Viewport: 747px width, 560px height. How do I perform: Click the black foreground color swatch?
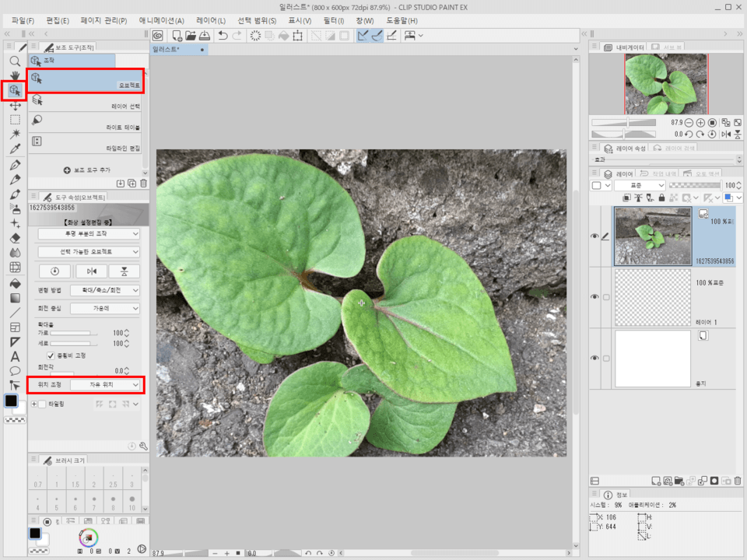12,401
